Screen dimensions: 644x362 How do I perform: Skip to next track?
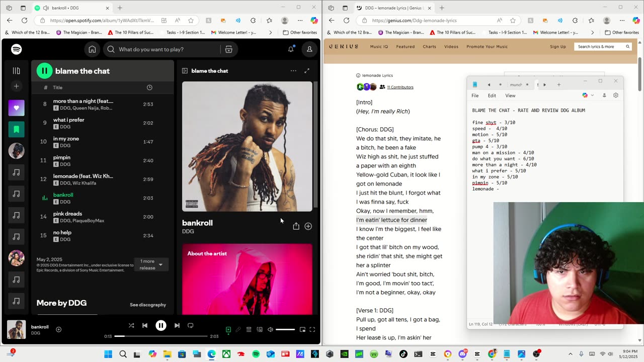pos(177,325)
